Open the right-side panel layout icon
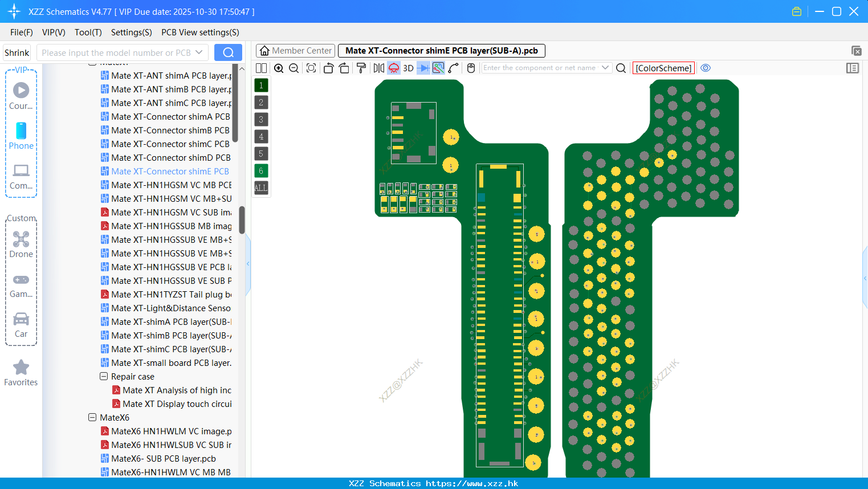Image resolution: width=868 pixels, height=489 pixels. [x=853, y=68]
